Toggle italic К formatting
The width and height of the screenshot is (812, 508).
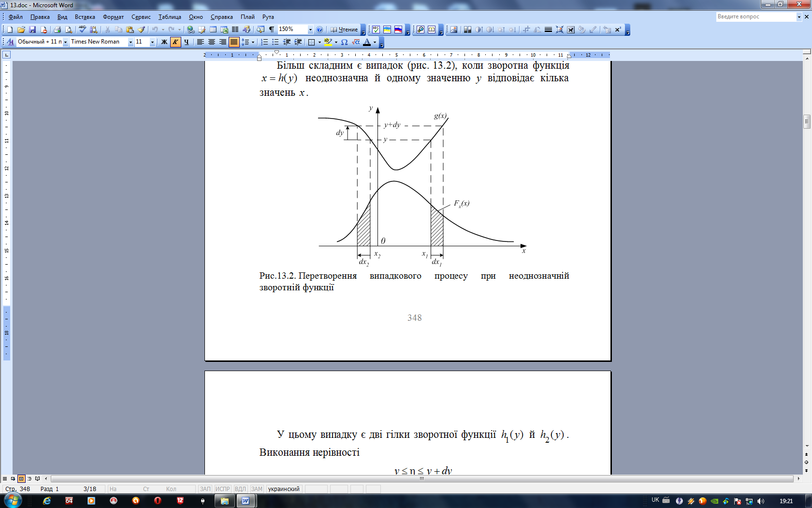click(175, 42)
